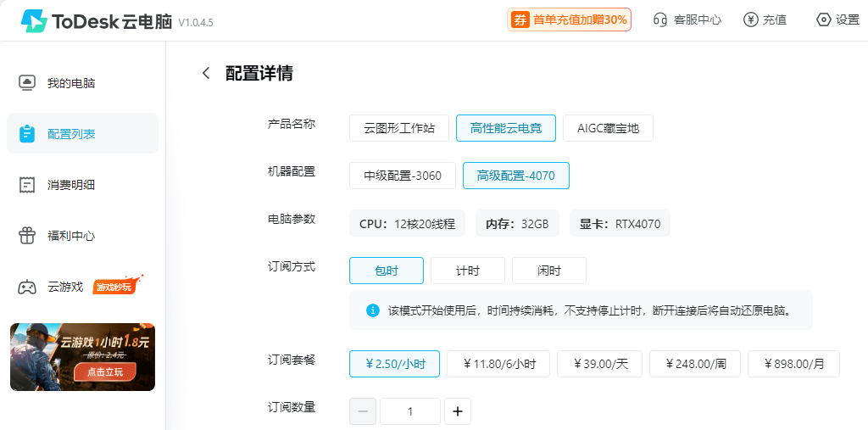Click the 内存：32GB spec tag

(517, 223)
